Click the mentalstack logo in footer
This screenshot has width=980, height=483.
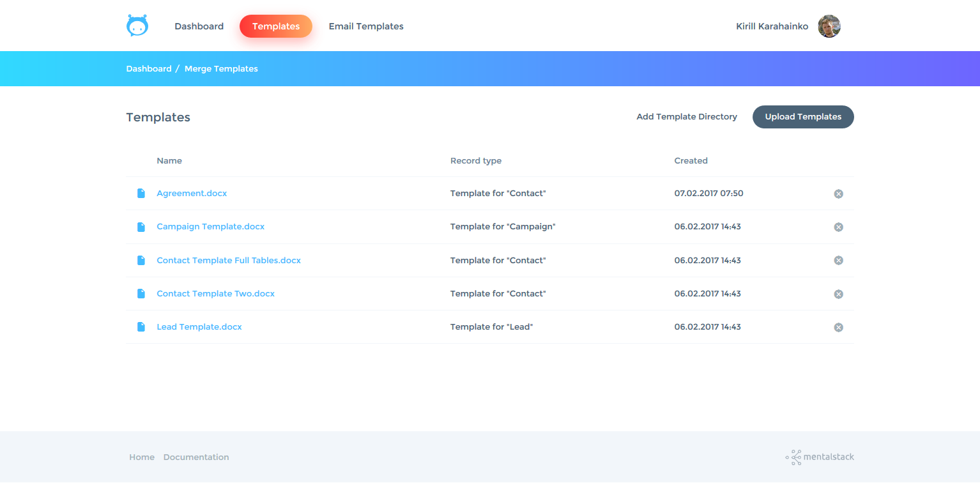(x=820, y=457)
